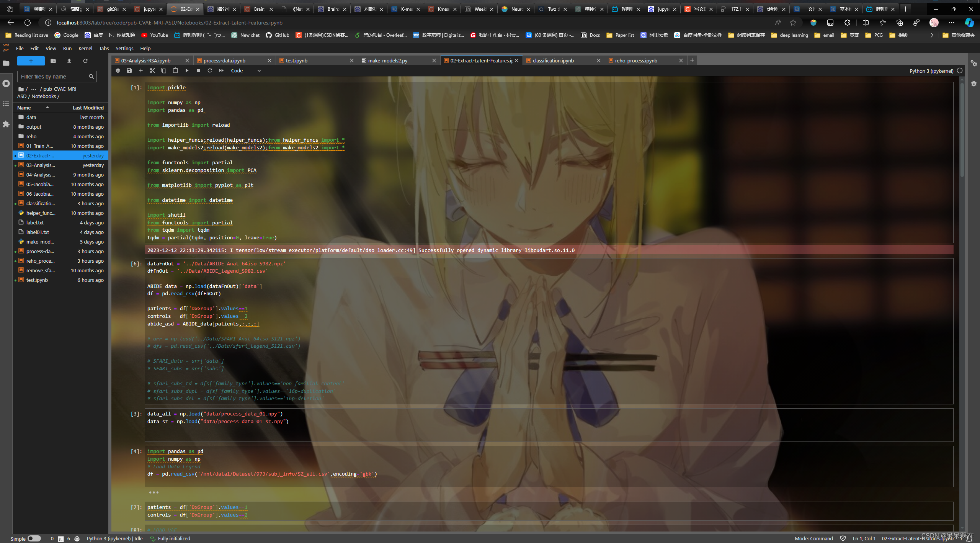Image resolution: width=980 pixels, height=543 pixels.
Task: Restart the kernel with the refresh icon
Action: [x=210, y=71]
